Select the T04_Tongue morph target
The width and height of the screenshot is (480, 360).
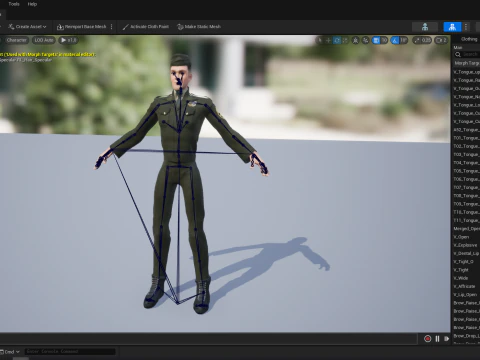coord(466,163)
